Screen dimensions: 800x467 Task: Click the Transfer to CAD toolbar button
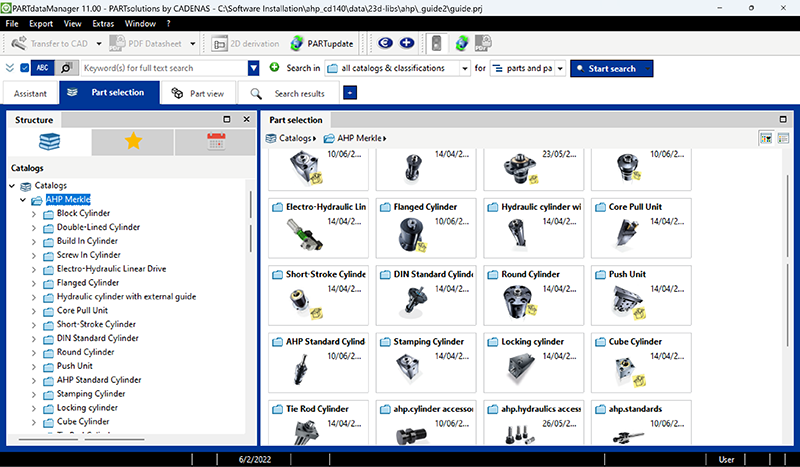(x=49, y=43)
